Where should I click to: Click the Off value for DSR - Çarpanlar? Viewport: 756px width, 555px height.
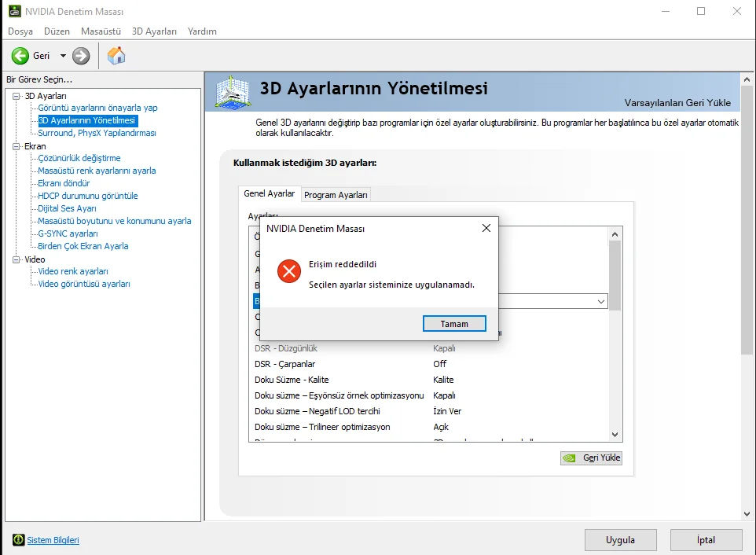440,364
